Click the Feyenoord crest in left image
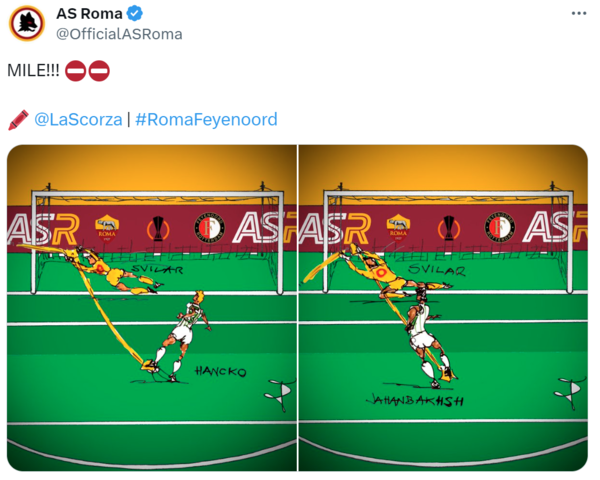The height and width of the screenshot is (480, 600). click(x=209, y=228)
